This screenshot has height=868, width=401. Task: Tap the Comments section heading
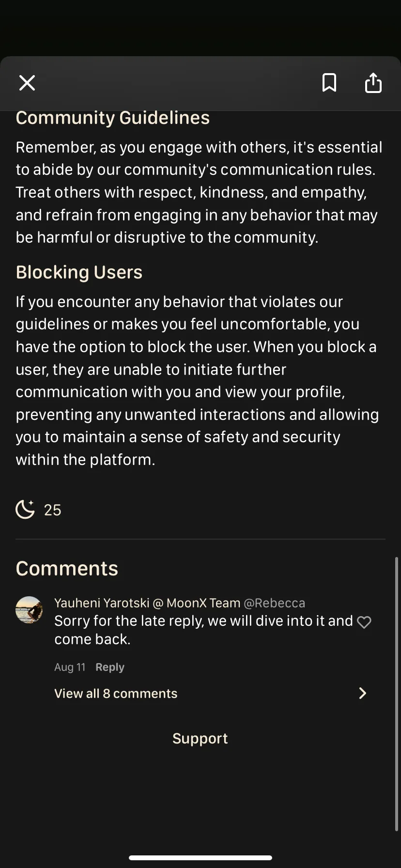coord(67,569)
